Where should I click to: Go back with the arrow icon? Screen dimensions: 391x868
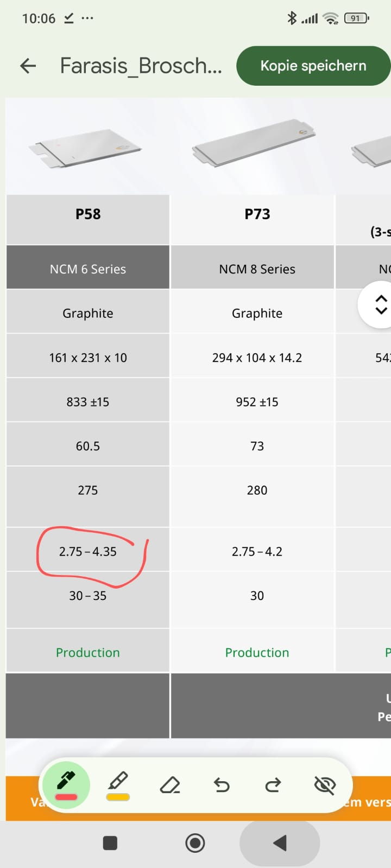pyautogui.click(x=28, y=66)
